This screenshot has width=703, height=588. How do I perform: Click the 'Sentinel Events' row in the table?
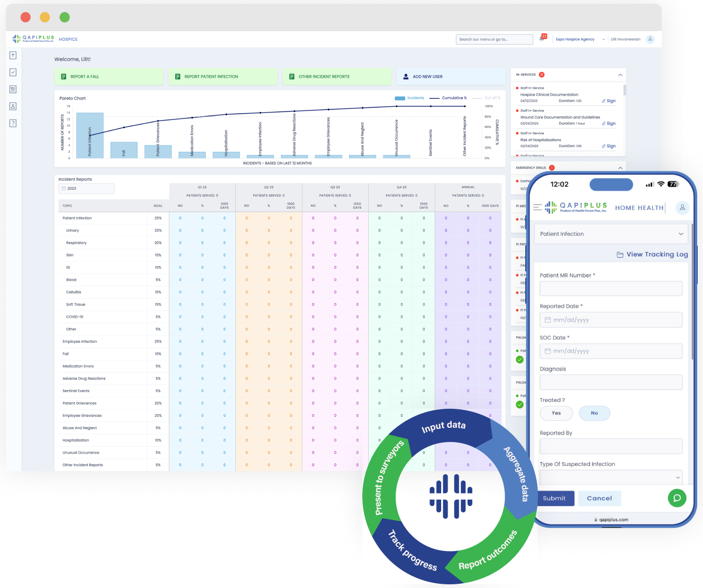(280, 391)
